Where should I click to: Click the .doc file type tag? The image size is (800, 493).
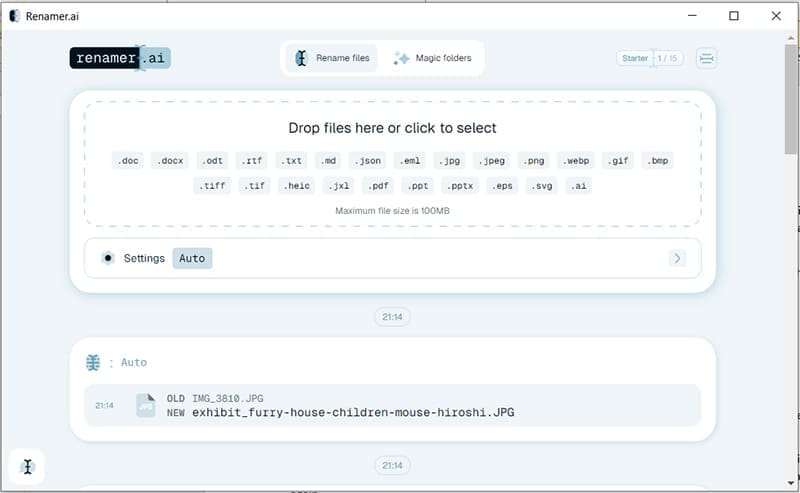click(128, 161)
